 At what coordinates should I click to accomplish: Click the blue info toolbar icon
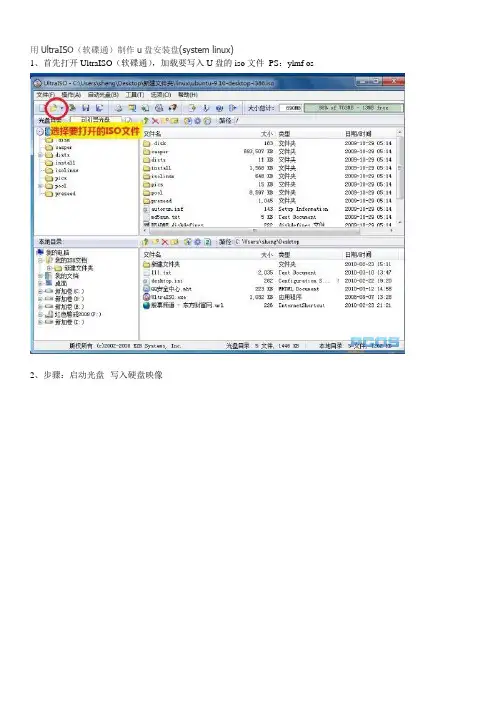pos(219,108)
